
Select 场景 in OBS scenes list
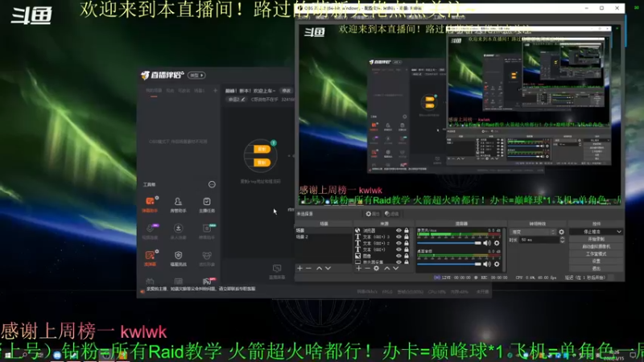(324, 231)
